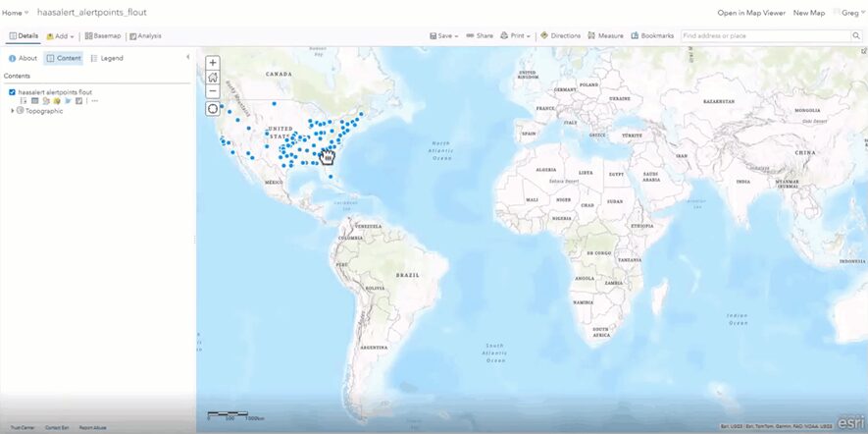
Task: Open Measure tool
Action: coord(605,35)
